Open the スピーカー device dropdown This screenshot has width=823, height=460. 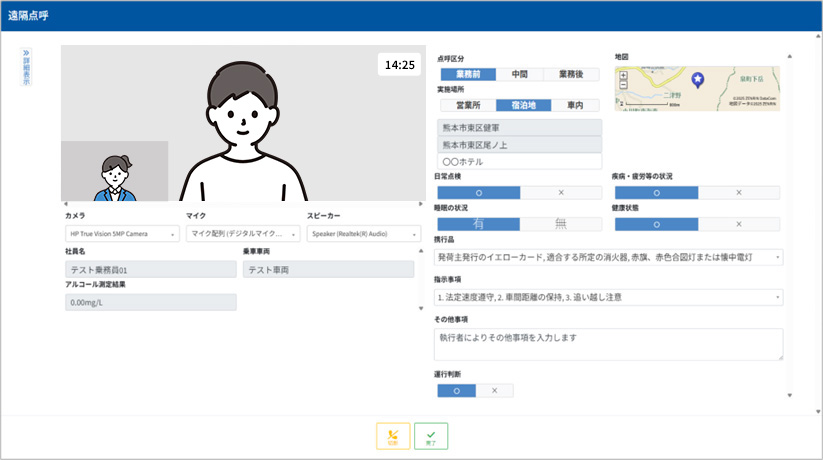(x=364, y=234)
